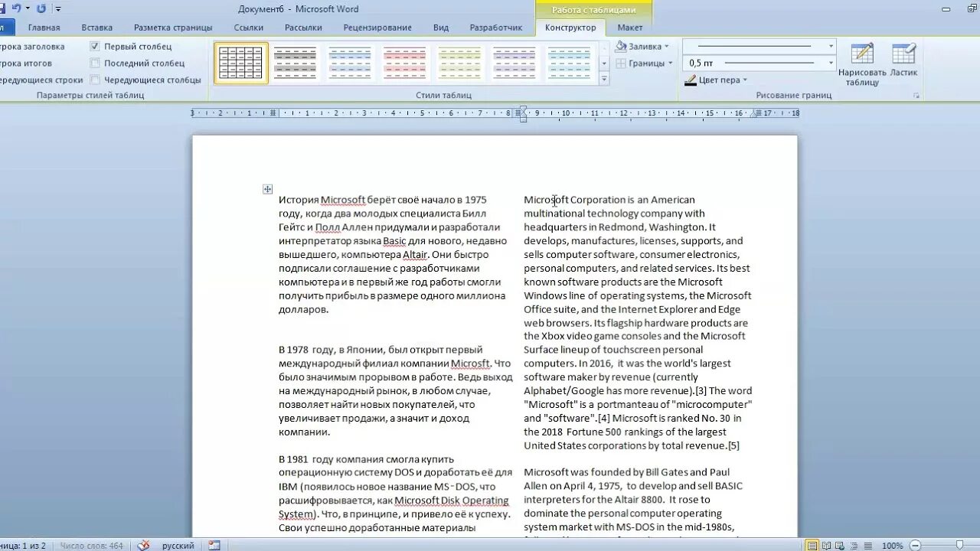The width and height of the screenshot is (980, 551).
Task: Open the Цвет пера dropdown arrow
Action: click(x=744, y=80)
